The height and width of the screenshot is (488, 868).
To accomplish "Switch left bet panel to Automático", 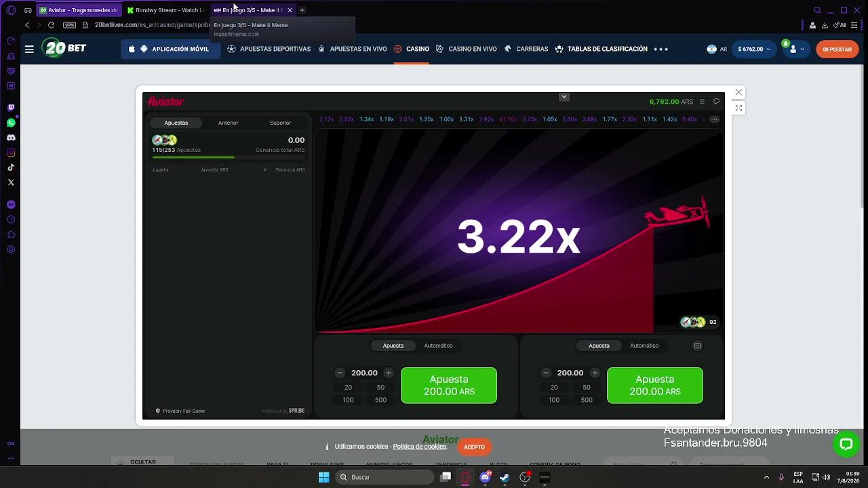I will [438, 346].
